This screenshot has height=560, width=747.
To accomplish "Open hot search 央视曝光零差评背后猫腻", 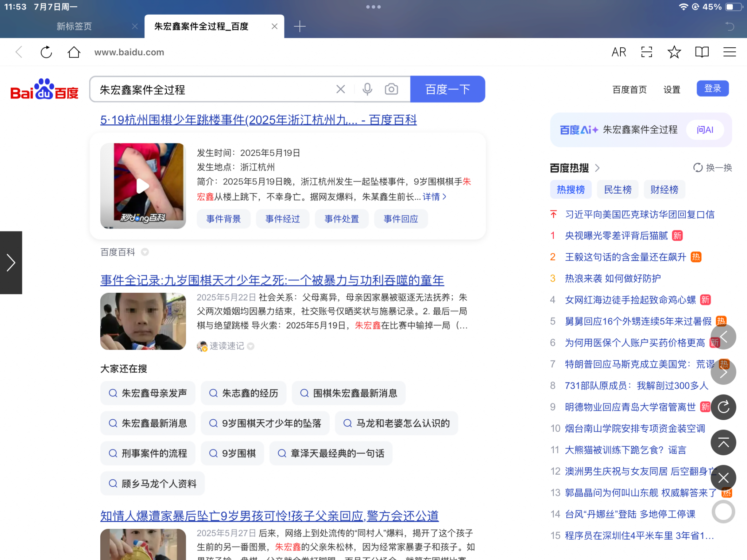I will pyautogui.click(x=616, y=236).
